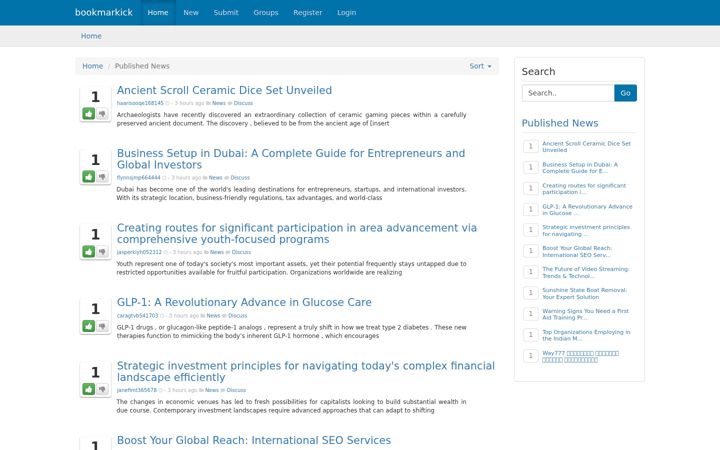Upvote Ancient Scroll Ceramic Dice Set post

(x=89, y=113)
